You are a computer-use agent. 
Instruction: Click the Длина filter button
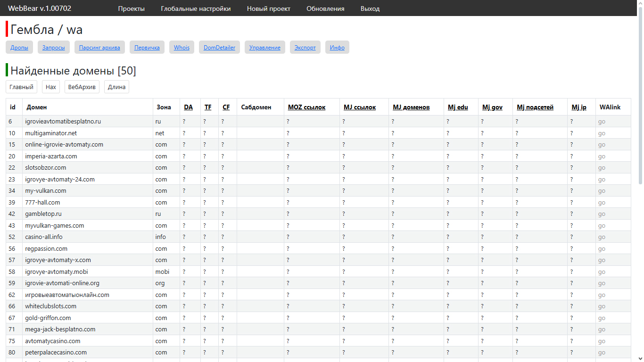[x=116, y=87]
